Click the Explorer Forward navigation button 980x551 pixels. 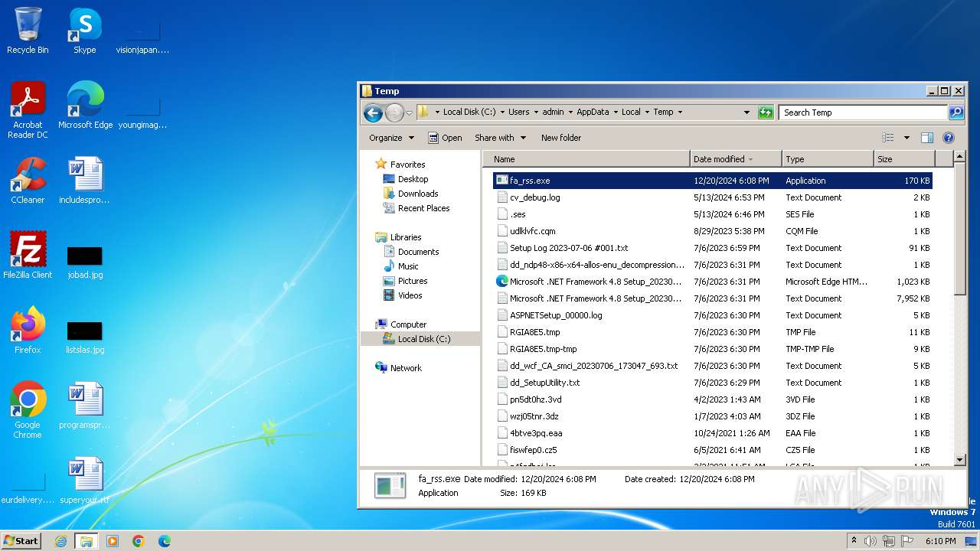pyautogui.click(x=394, y=112)
